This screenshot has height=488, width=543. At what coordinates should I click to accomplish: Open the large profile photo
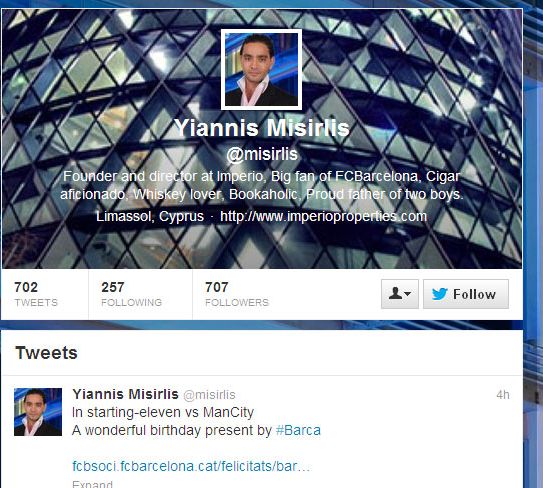coord(261,70)
